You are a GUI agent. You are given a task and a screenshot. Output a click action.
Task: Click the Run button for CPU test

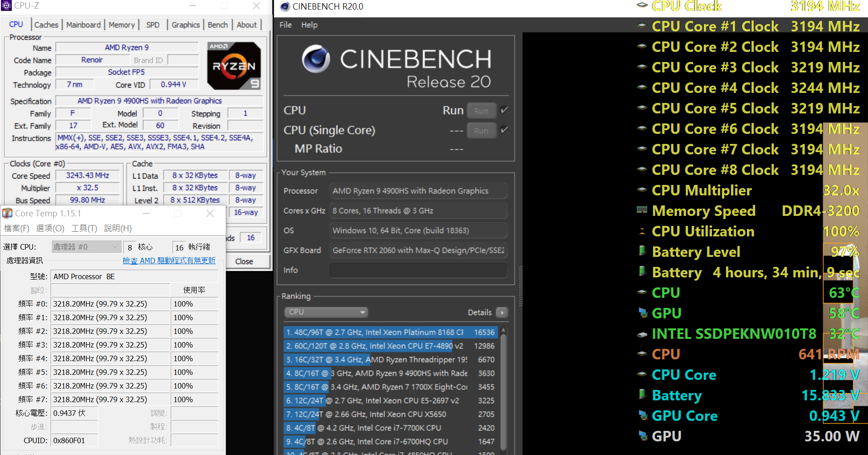pyautogui.click(x=481, y=111)
